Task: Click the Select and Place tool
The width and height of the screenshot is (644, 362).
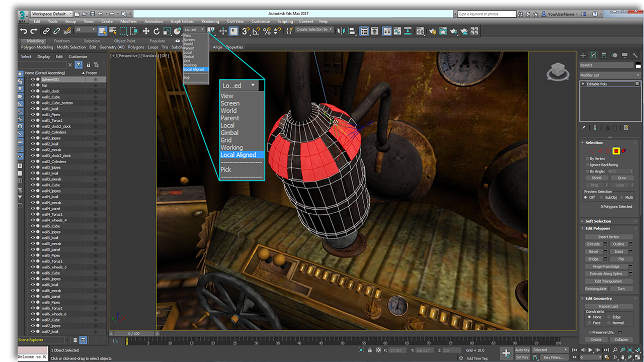Action: (x=177, y=31)
